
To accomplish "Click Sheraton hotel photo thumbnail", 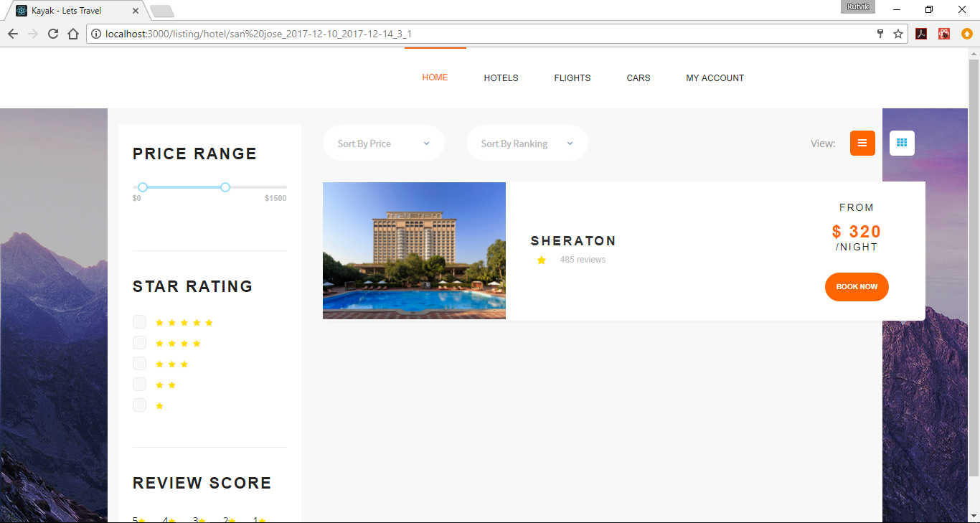I will pyautogui.click(x=414, y=250).
